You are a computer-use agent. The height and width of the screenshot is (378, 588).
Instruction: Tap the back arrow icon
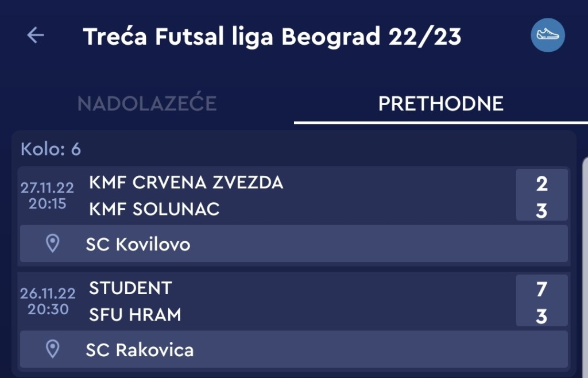pyautogui.click(x=36, y=36)
